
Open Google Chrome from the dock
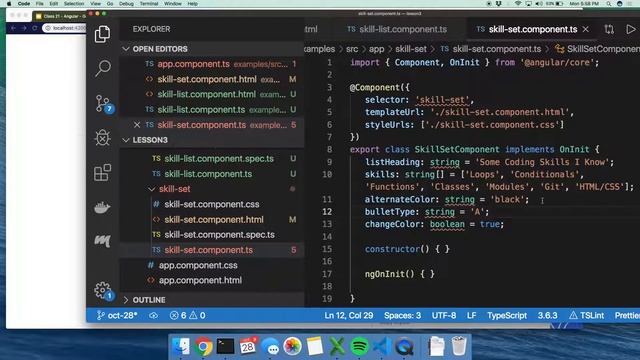tap(203, 347)
